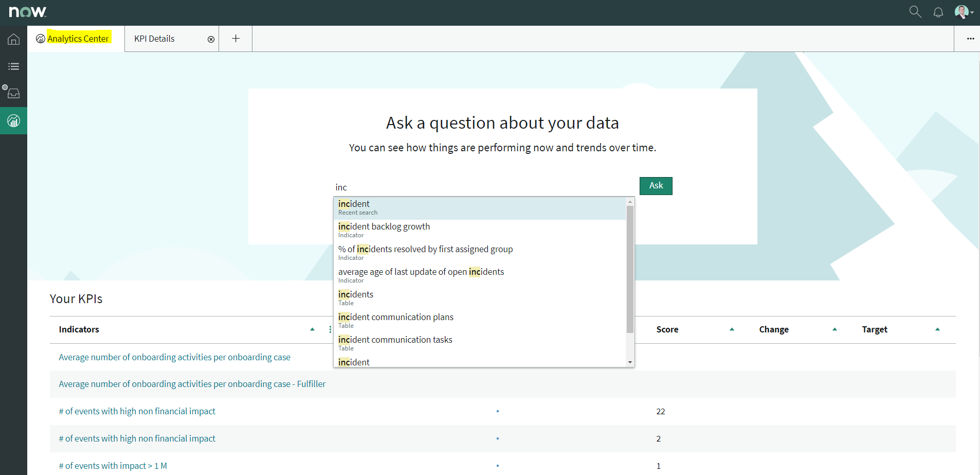The width and height of the screenshot is (980, 475).
Task: Add a new tab with plus icon
Action: click(235, 39)
